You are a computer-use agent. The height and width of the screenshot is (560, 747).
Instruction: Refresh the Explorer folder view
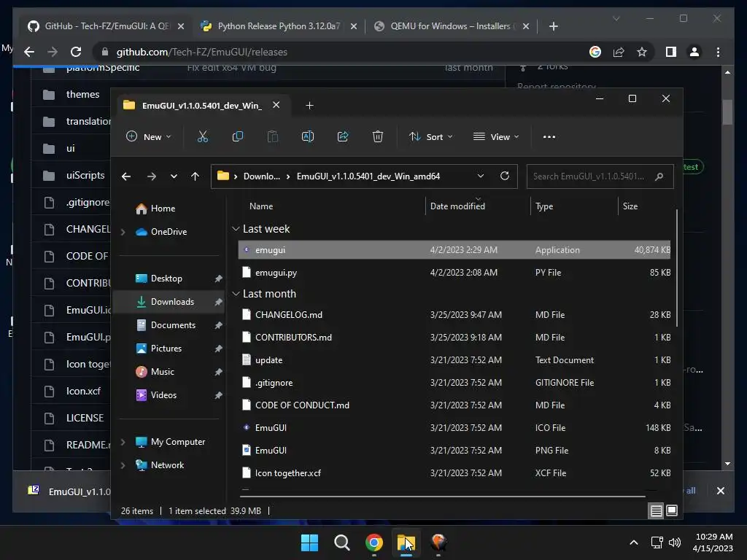pyautogui.click(x=505, y=176)
